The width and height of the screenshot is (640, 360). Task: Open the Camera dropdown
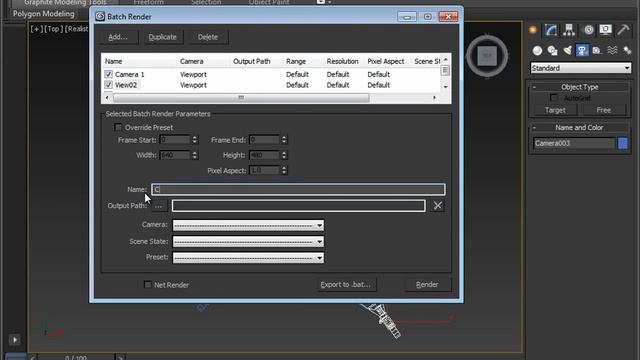coord(248,225)
